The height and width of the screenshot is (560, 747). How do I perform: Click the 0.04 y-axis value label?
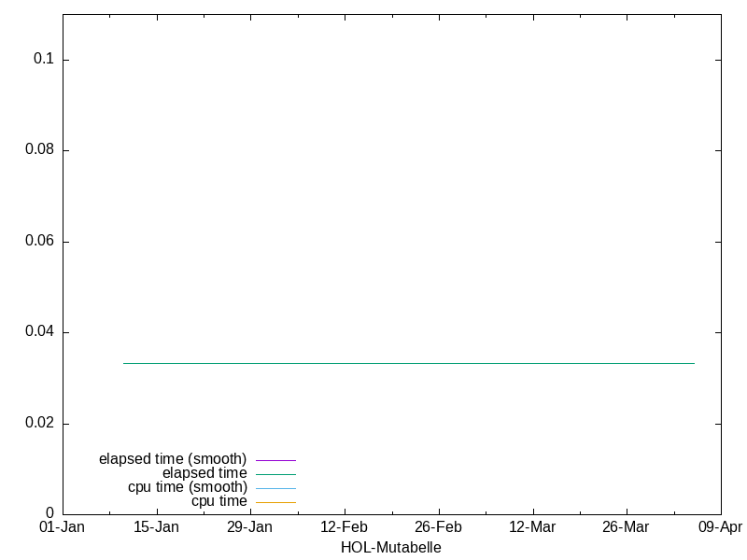(x=38, y=332)
